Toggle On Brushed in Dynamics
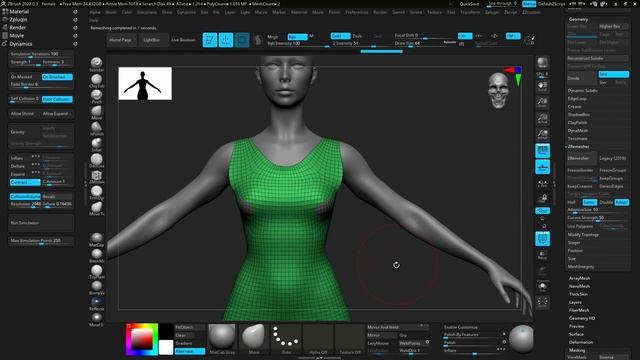Screen dimensions: 640x360 tap(57, 77)
